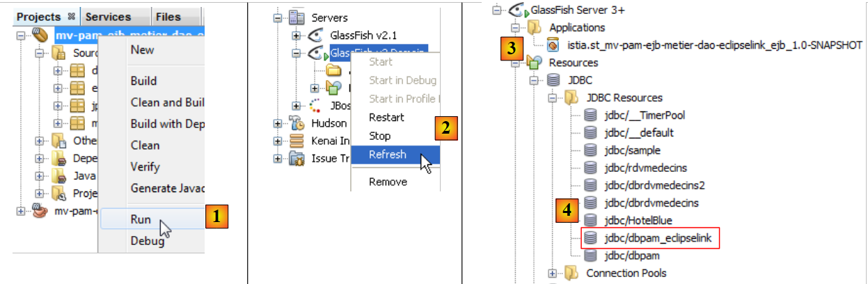The width and height of the screenshot is (868, 284).
Task: Expand the Connection Pools folder
Action: (553, 274)
